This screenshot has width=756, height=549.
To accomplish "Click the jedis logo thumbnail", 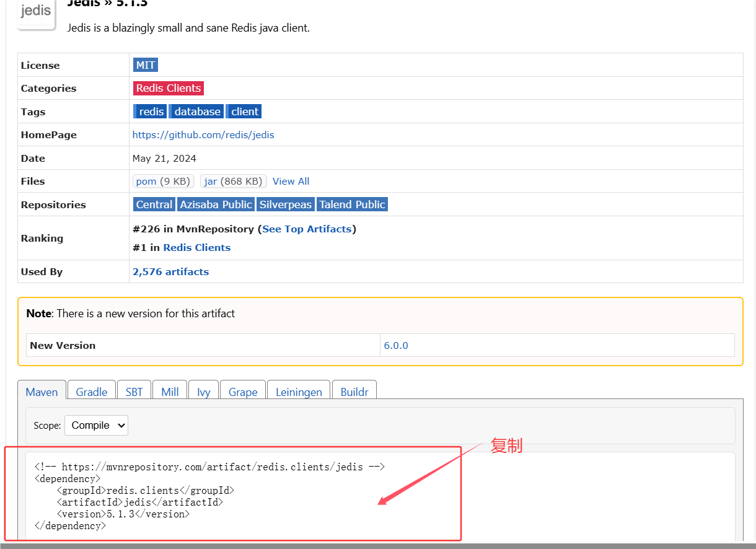I will tap(37, 14).
